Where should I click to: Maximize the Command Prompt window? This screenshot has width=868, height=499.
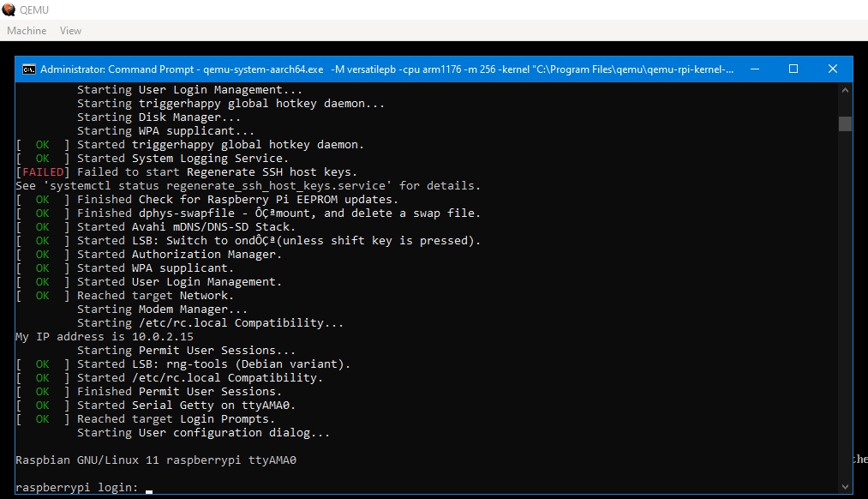(793, 69)
